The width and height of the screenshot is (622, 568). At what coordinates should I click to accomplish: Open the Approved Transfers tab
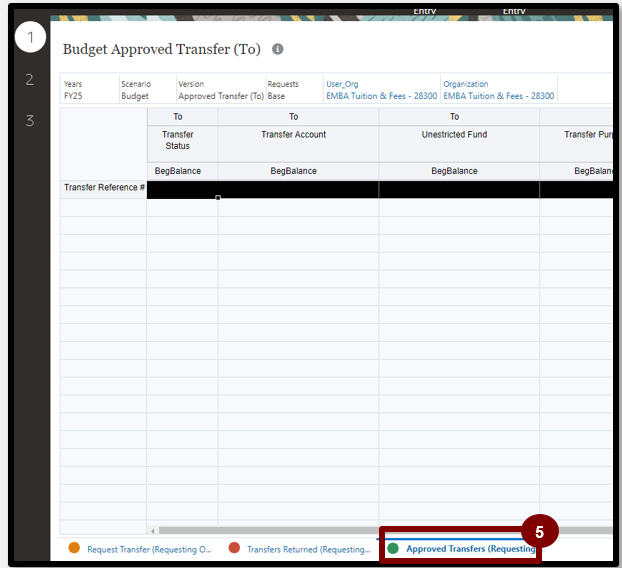[470, 549]
